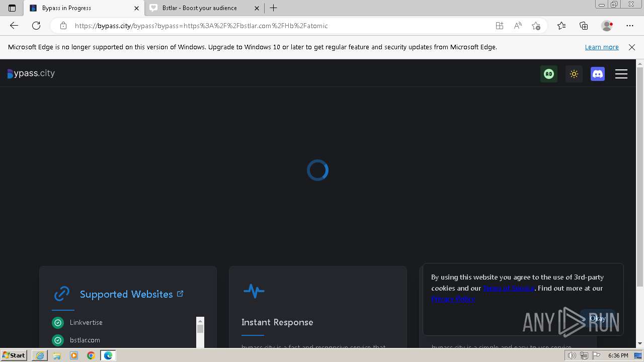The image size is (644, 362).
Task: Launch Internet Explorer from taskbar
Action: 40,355
